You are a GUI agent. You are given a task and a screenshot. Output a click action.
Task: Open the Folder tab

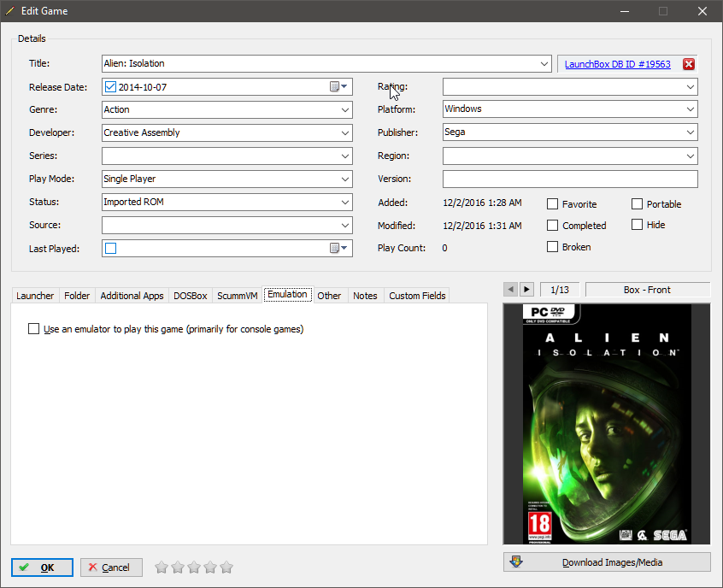coord(77,296)
